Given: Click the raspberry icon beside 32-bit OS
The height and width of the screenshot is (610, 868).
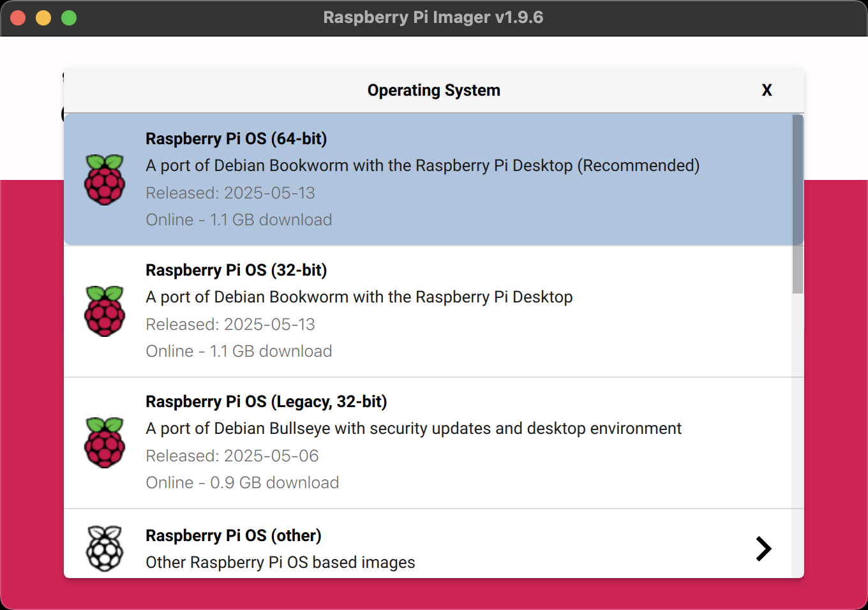Looking at the screenshot, I should (105, 311).
